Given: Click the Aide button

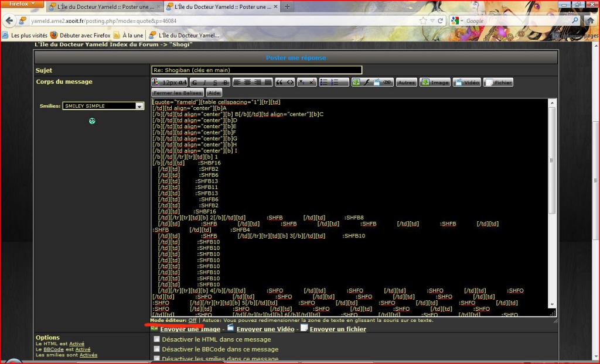Looking at the screenshot, I should click(x=214, y=92).
